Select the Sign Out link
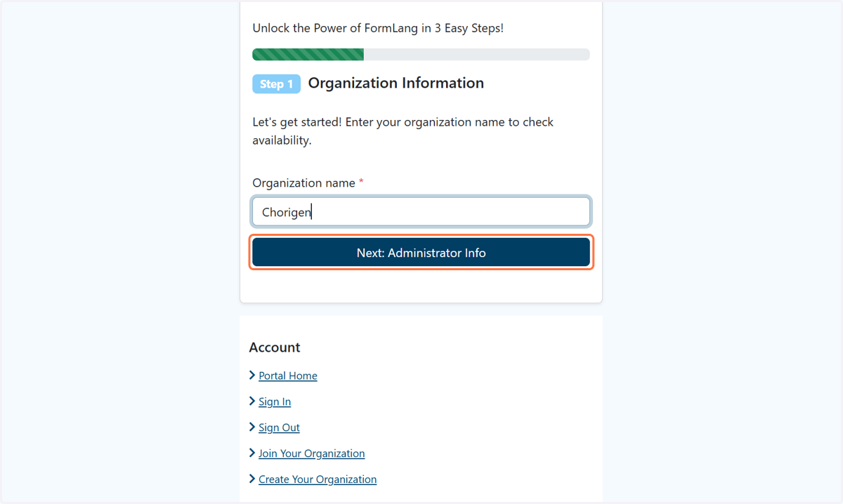Screen dimensions: 843x504 point(279,427)
